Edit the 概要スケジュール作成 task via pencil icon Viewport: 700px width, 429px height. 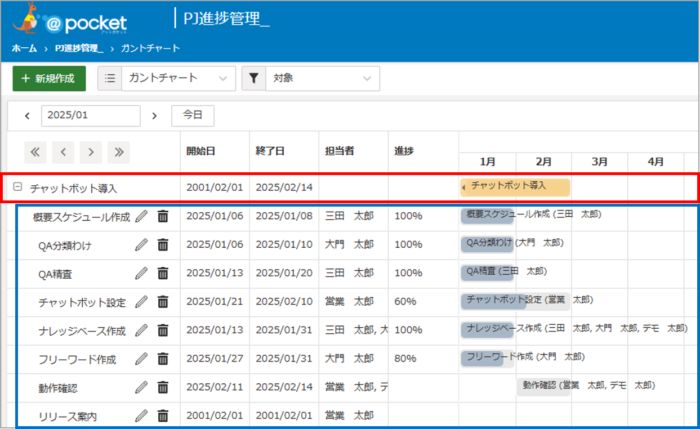(x=142, y=216)
